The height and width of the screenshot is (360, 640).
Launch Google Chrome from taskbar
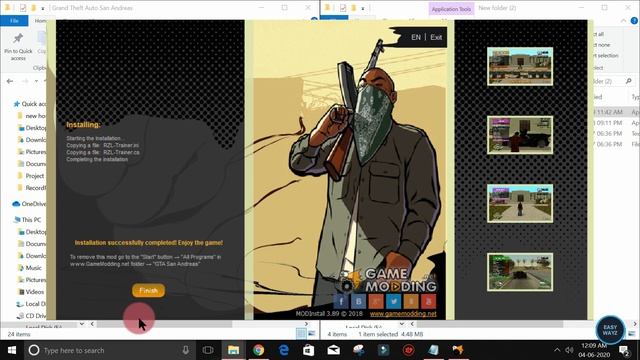point(258,350)
